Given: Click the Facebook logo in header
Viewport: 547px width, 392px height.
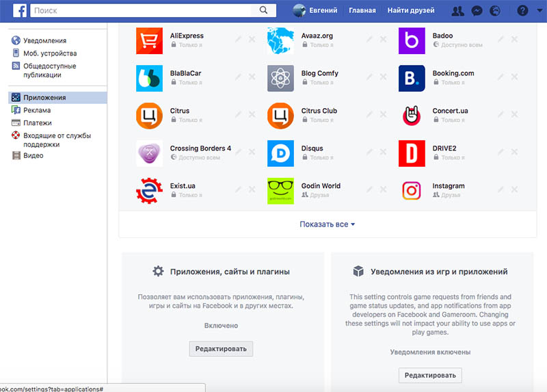Looking at the screenshot, I should (x=20, y=10).
